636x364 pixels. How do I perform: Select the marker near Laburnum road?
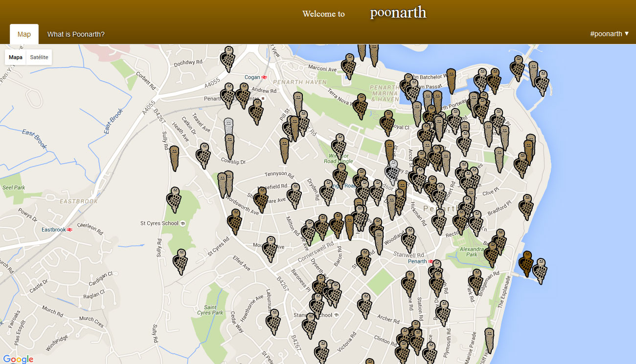273,321
